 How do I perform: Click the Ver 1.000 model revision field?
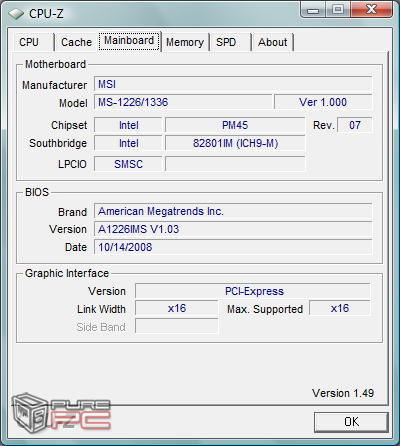pos(323,102)
